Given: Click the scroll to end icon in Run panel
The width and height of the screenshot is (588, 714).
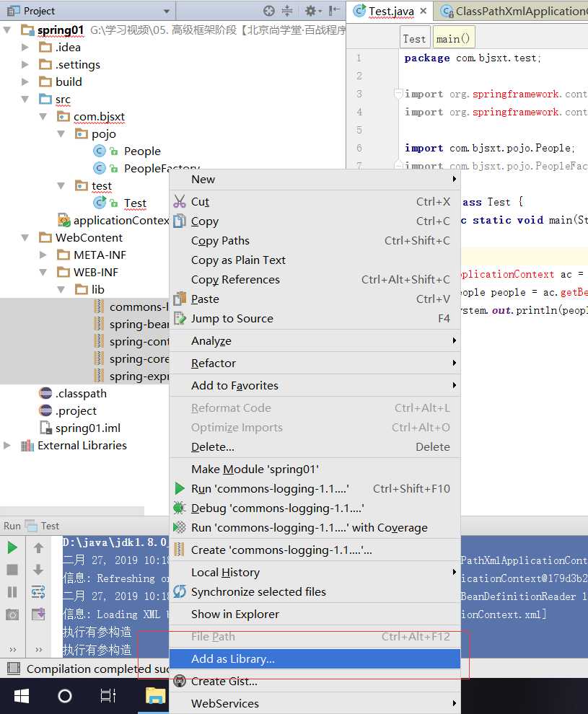Looking at the screenshot, I should pyautogui.click(x=38, y=614).
